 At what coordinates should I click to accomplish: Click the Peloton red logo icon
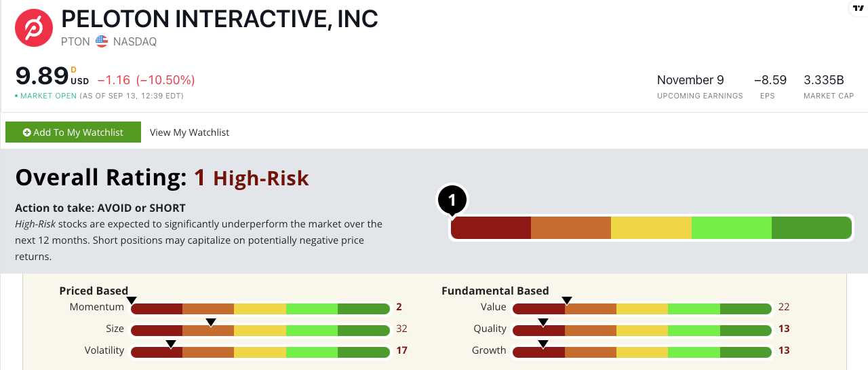coord(34,28)
